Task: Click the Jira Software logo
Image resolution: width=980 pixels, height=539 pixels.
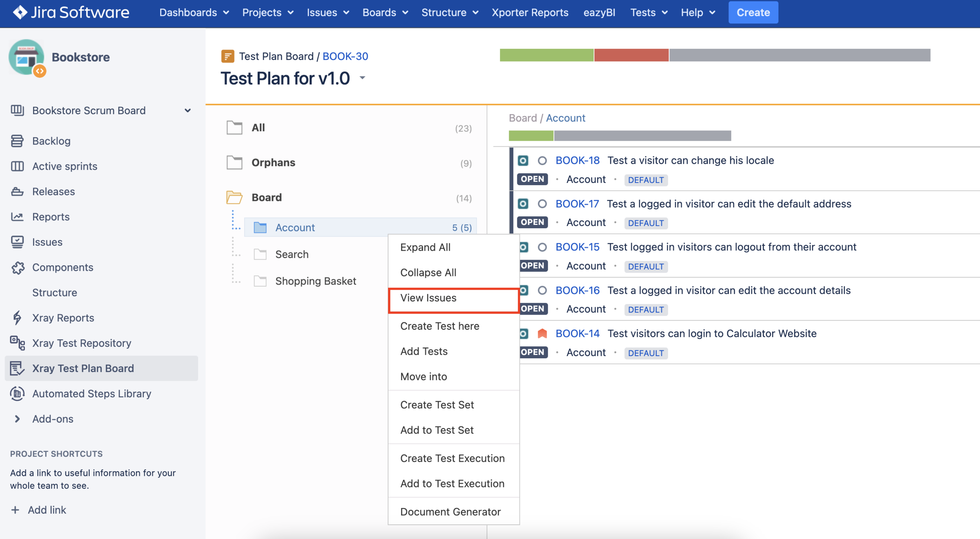Action: 71,12
